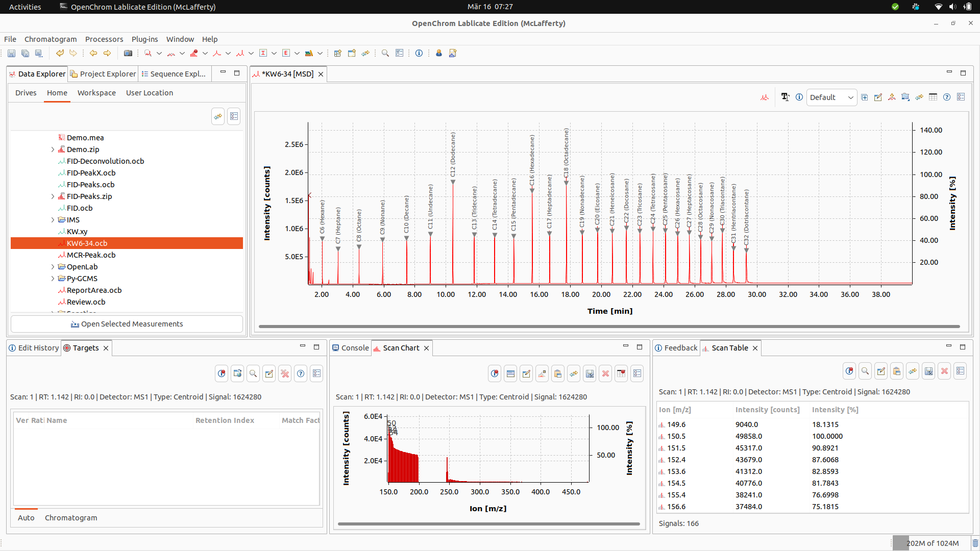Click the copy to clipboard icon in Scan Chart
This screenshot has width=980, height=551.
pyautogui.click(x=558, y=373)
